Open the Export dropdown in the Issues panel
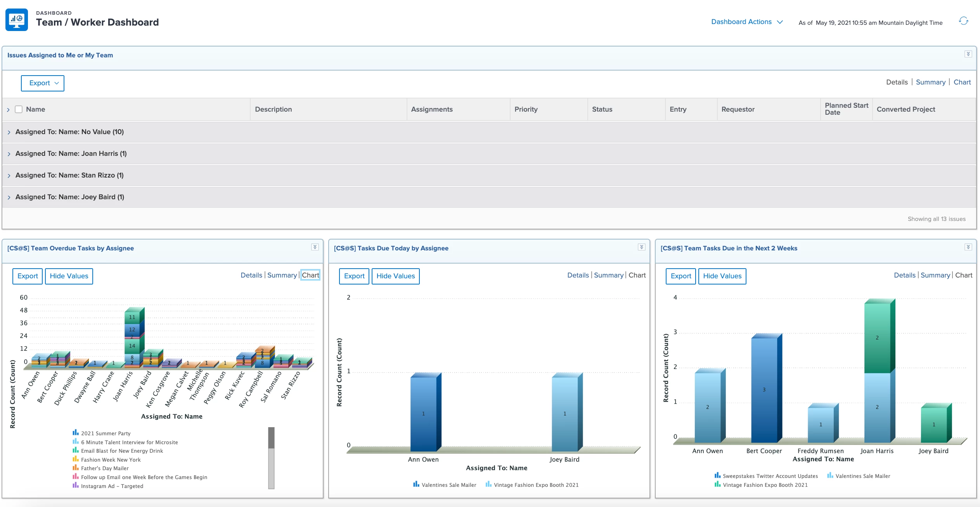 pyautogui.click(x=43, y=83)
